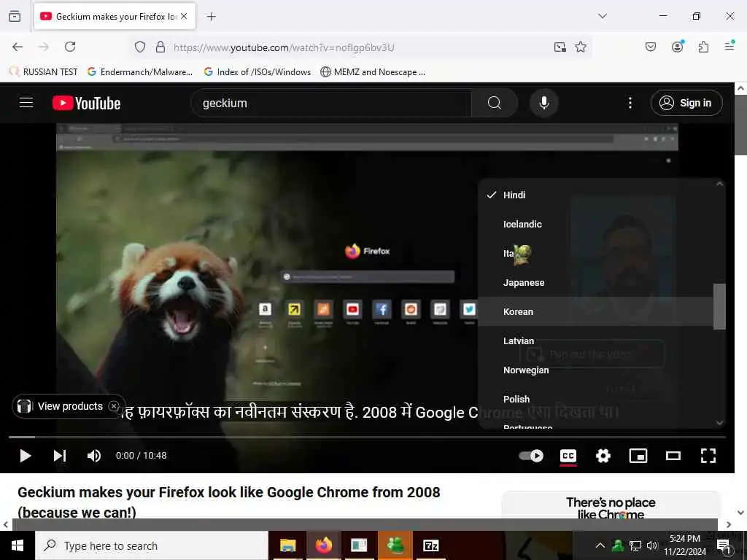The height and width of the screenshot is (560, 747).
Task: Click subtitle menu scrollbar thumb
Action: [x=719, y=306]
